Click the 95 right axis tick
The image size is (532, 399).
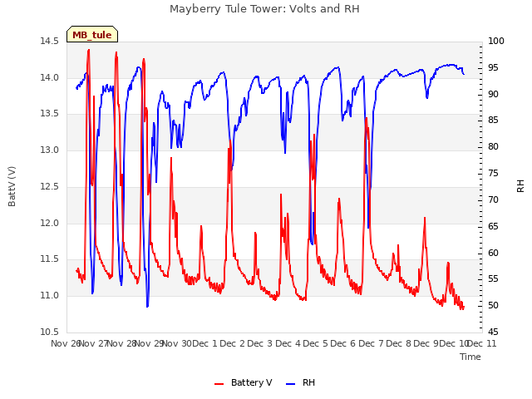point(493,68)
